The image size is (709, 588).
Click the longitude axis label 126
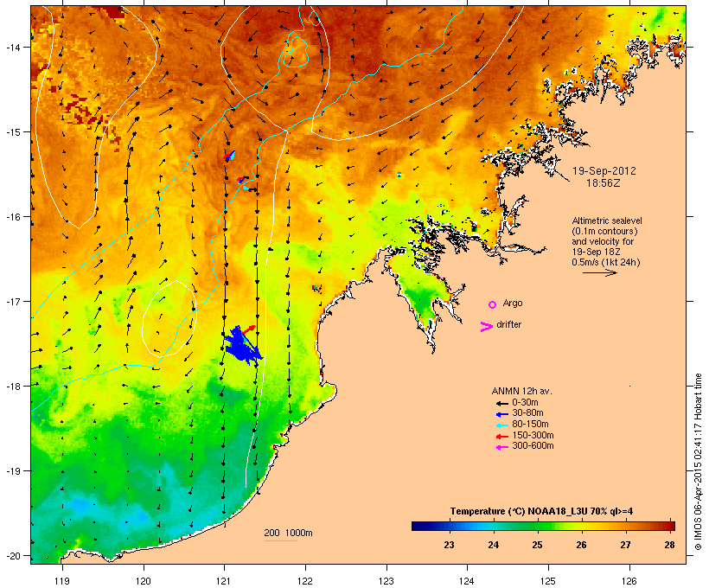(629, 581)
